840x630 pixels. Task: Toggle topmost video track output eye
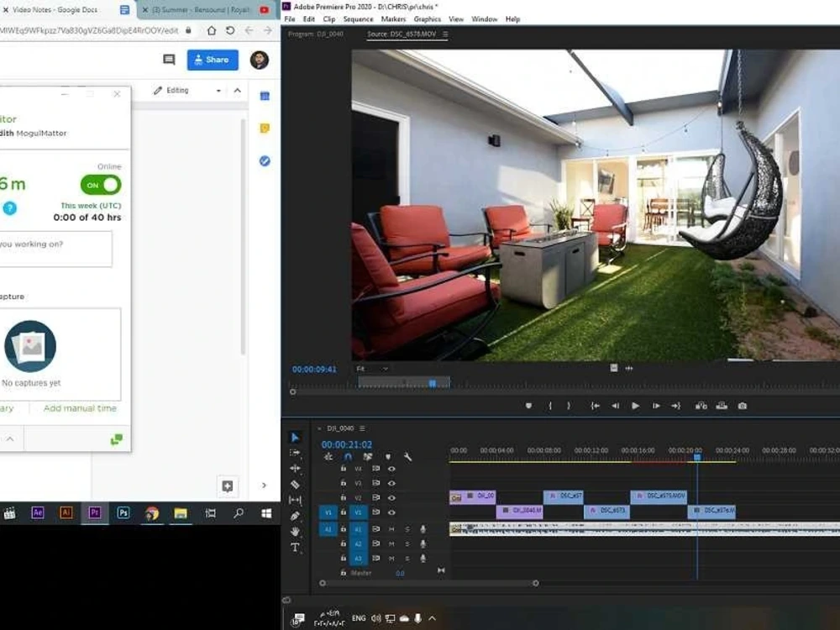click(x=391, y=469)
